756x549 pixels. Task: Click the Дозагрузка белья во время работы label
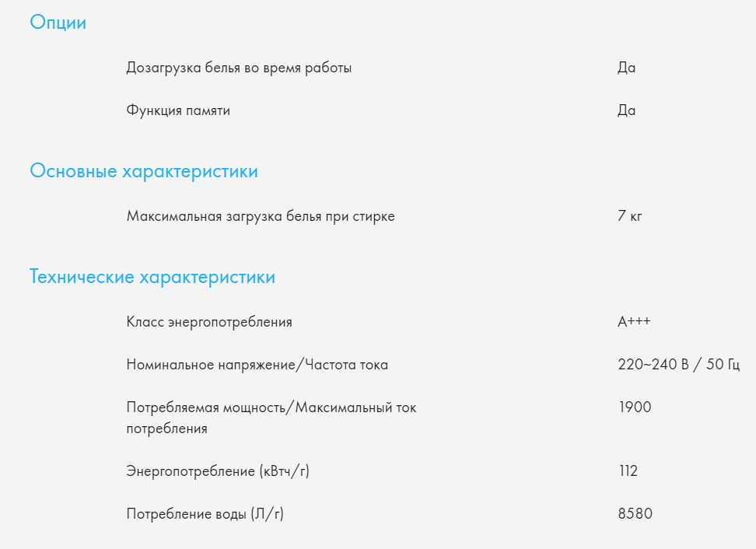pyautogui.click(x=239, y=68)
